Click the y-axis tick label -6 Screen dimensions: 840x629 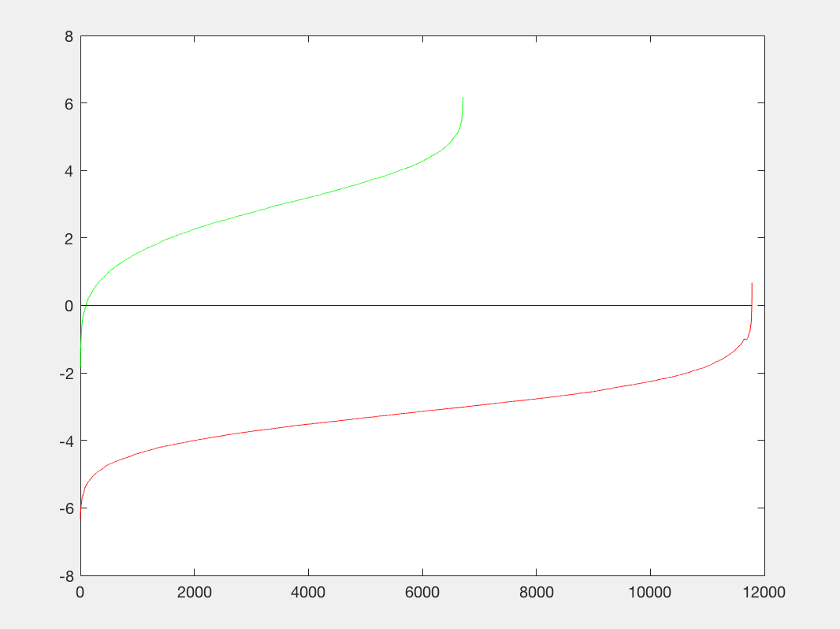(x=66, y=508)
